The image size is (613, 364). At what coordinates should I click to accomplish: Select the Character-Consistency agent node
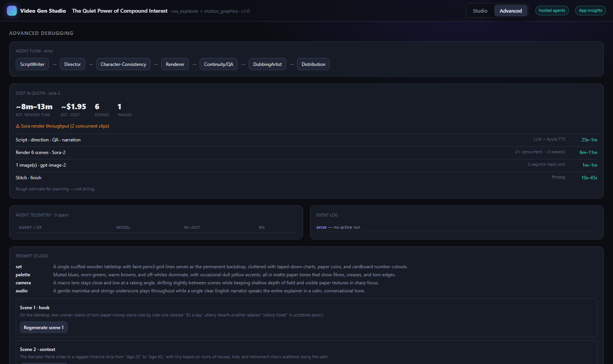click(123, 64)
